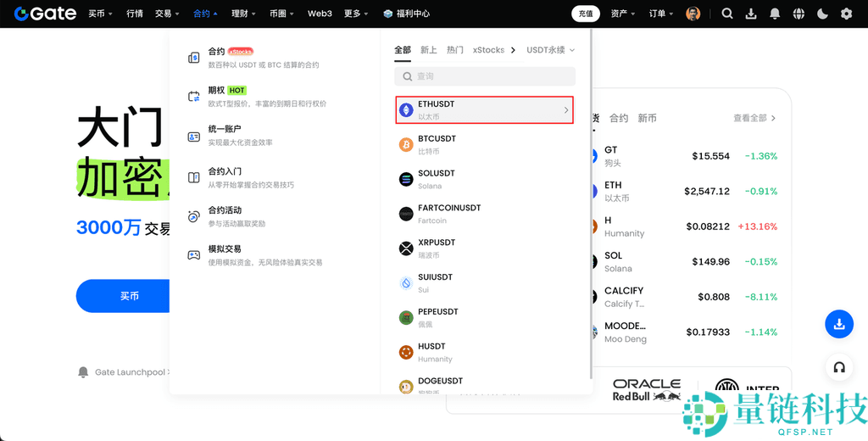Image resolution: width=868 pixels, height=441 pixels.
Task: Click the 统一账户 account icon
Action: [194, 137]
